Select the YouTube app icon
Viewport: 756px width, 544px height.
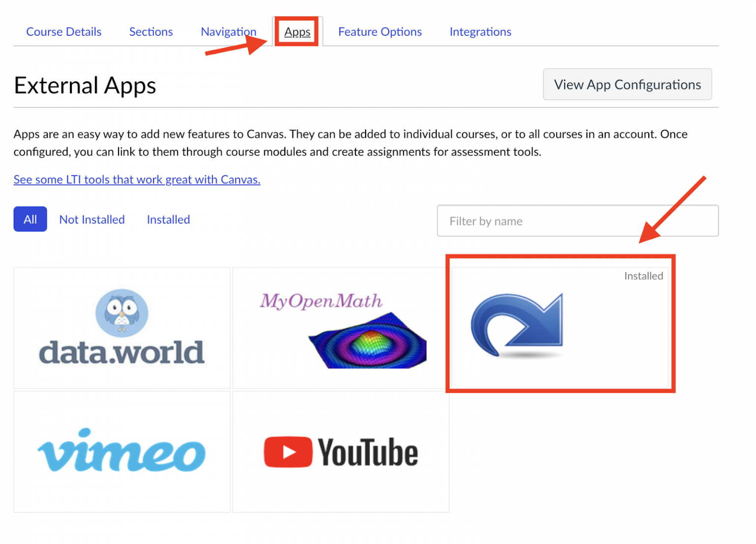coord(341,450)
